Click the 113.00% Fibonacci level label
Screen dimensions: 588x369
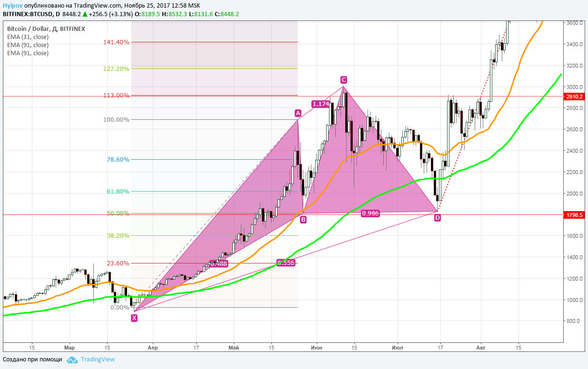pos(117,95)
